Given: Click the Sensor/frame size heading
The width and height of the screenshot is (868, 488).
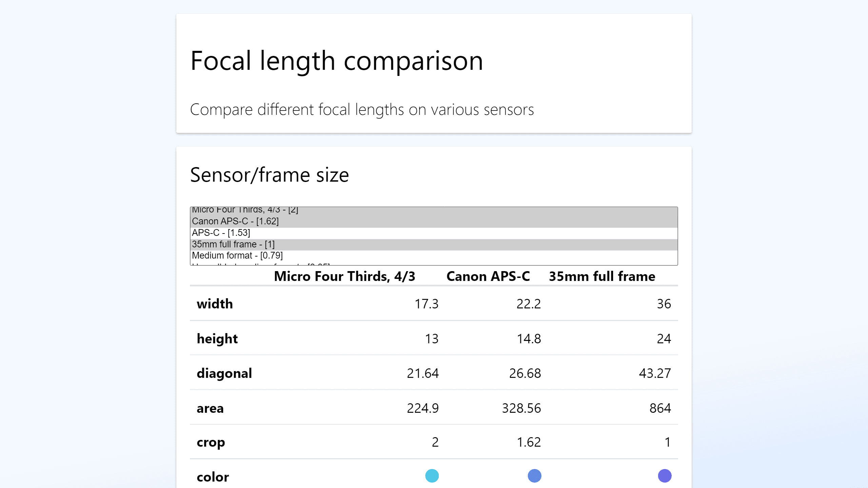Looking at the screenshot, I should pos(270,175).
